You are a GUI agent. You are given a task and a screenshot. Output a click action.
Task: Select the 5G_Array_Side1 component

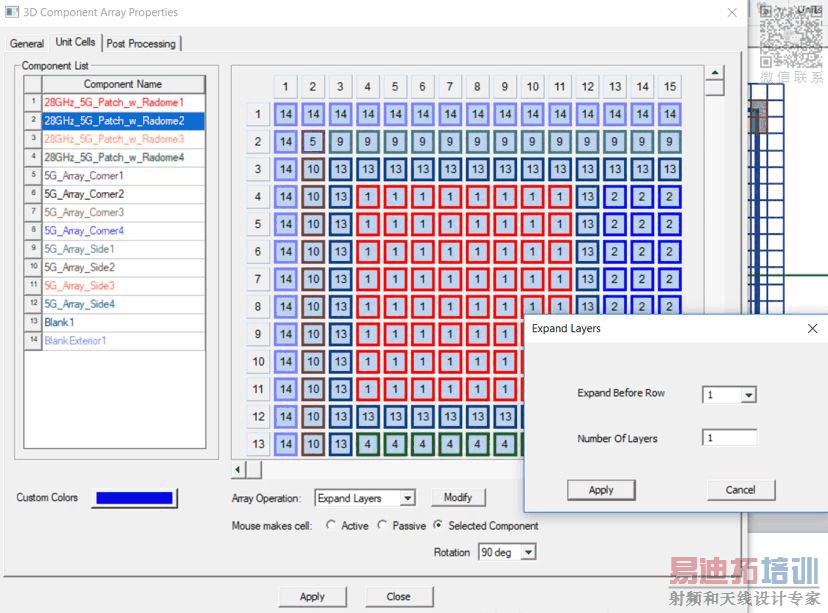[123, 249]
